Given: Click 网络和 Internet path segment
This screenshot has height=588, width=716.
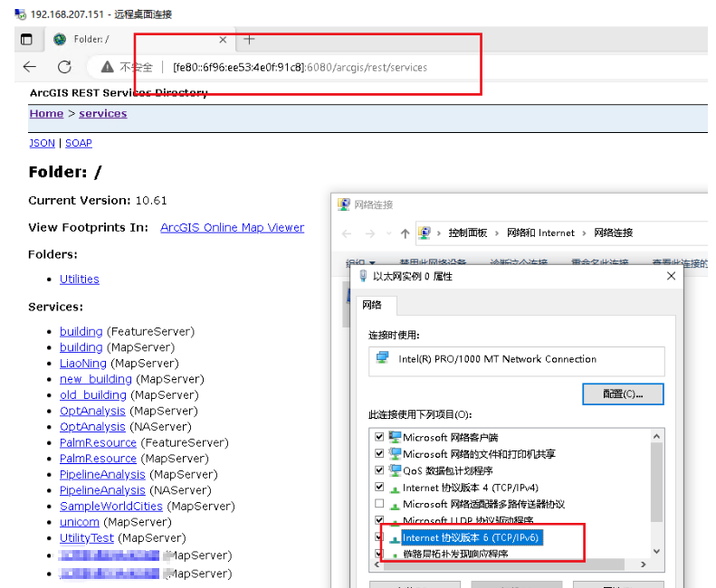Looking at the screenshot, I should 540,232.
